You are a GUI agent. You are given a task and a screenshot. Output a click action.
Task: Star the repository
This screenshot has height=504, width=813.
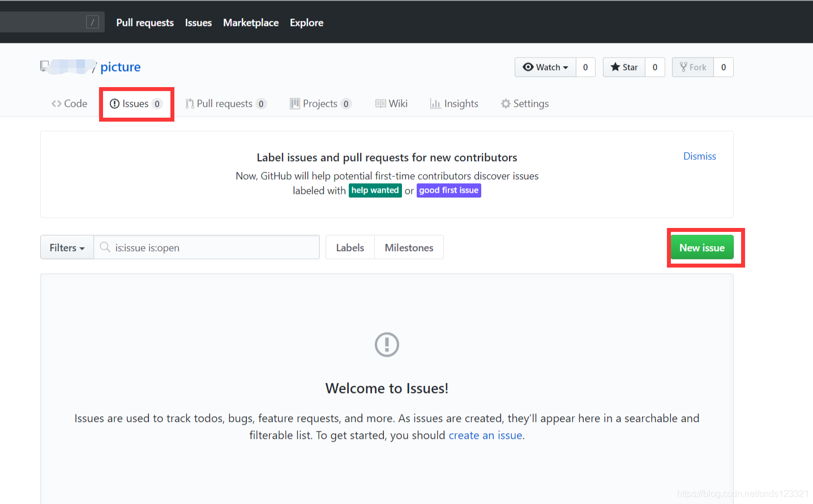click(x=624, y=67)
